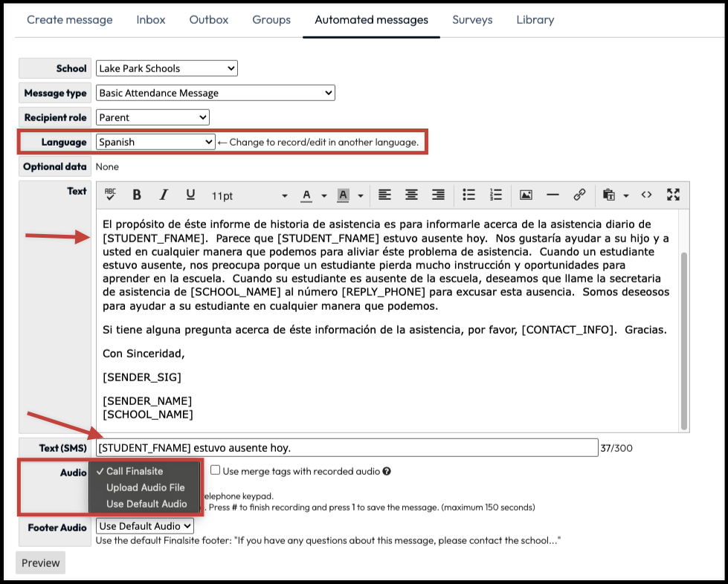The width and height of the screenshot is (728, 584).
Task: Open the Footer Audio dropdown
Action: 144,526
